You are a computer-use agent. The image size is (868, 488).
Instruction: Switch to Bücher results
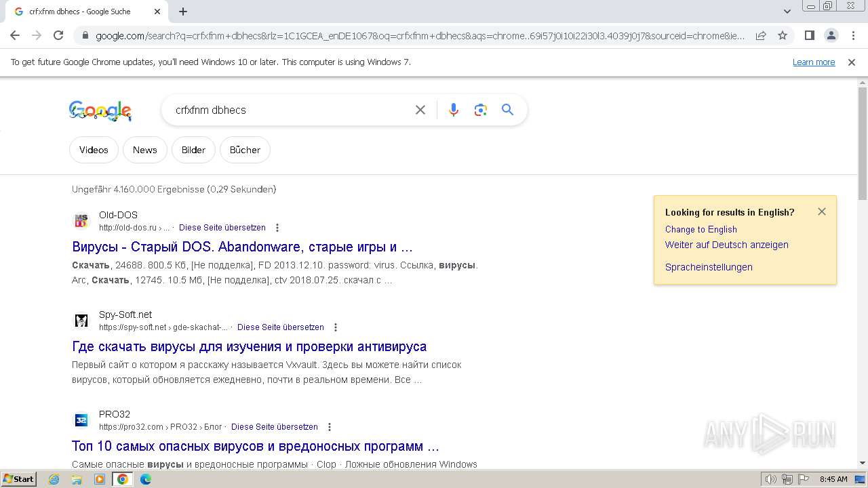(x=245, y=150)
